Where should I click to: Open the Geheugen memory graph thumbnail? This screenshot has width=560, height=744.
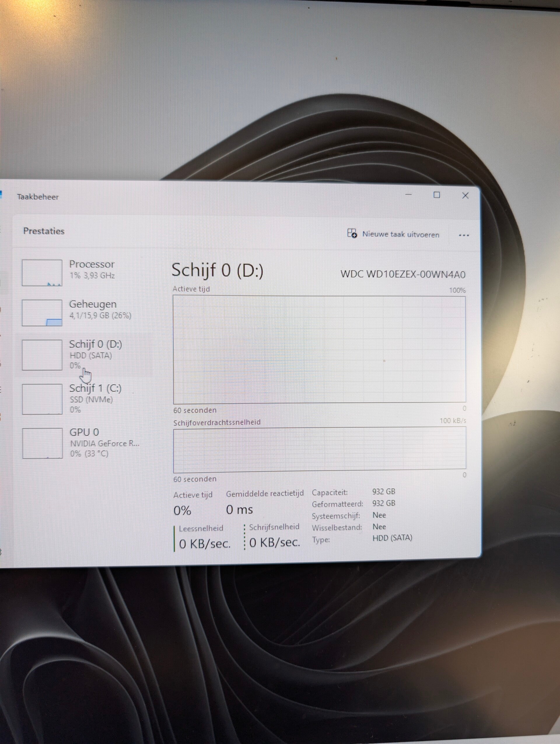[x=42, y=313]
